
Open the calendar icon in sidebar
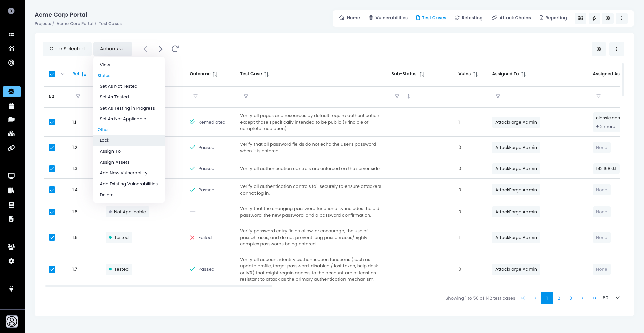click(x=11, y=106)
